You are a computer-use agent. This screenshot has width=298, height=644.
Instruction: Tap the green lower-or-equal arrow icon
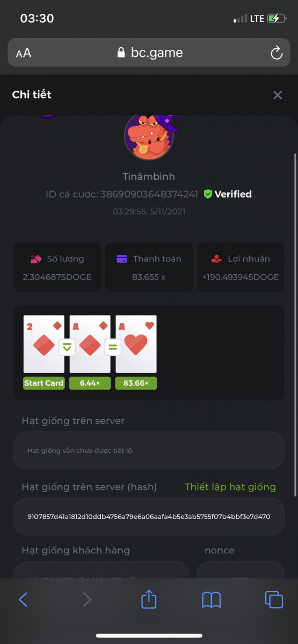coord(67,347)
